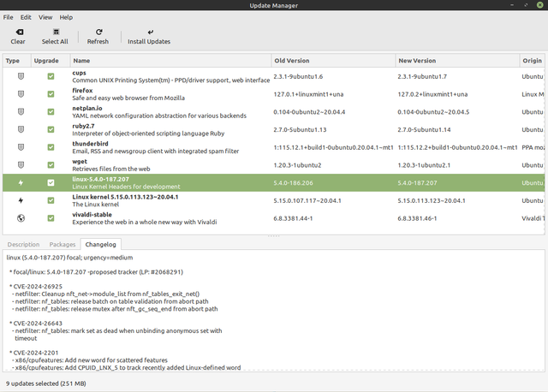Disable the vivaldi-stable upgrade checkbox

tap(51, 218)
